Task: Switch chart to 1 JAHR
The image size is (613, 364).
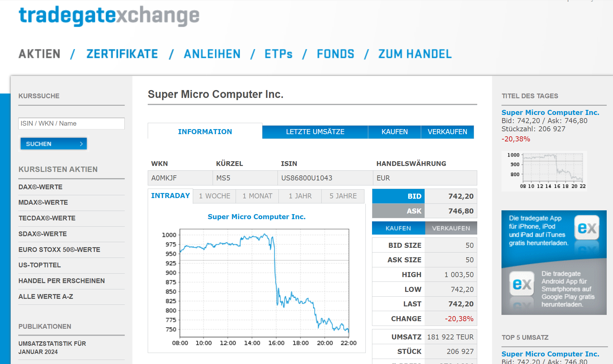Action: (300, 196)
